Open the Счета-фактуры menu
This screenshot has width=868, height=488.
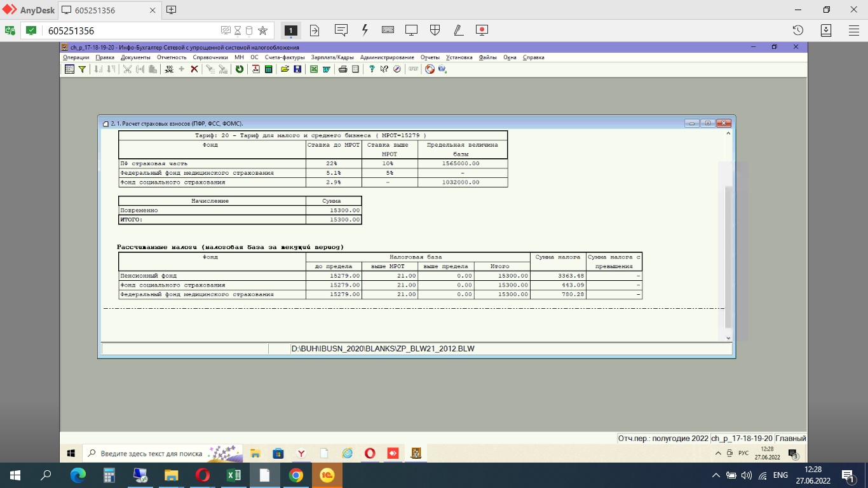point(285,57)
